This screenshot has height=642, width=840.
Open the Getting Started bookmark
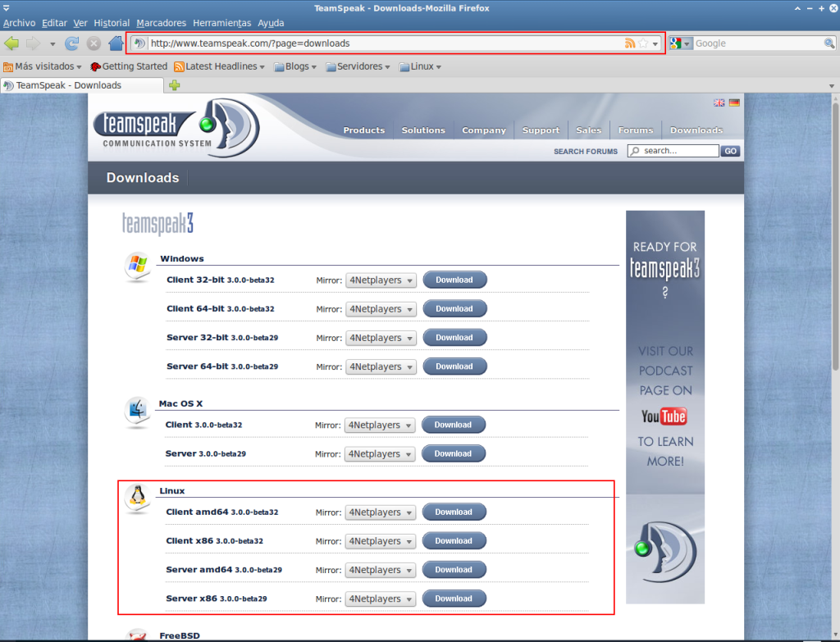(x=129, y=66)
